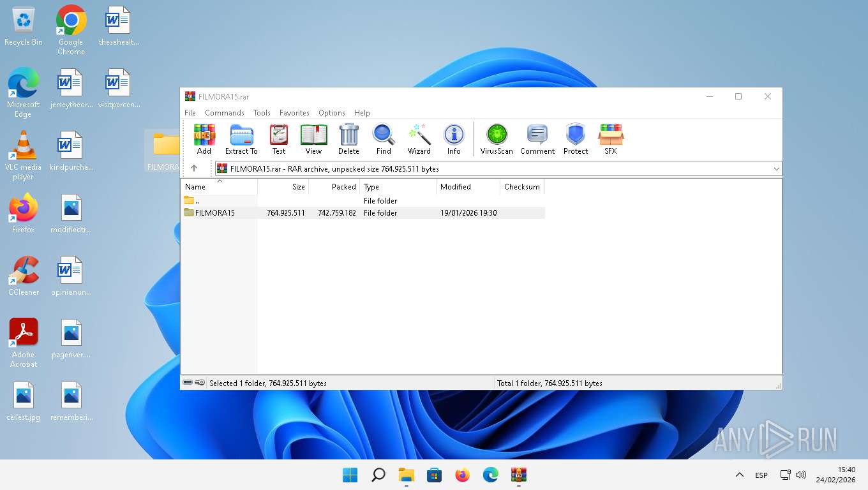Select Adobe Acrobat desktop shortcut
Screen dimensions: 868x490
[24, 343]
